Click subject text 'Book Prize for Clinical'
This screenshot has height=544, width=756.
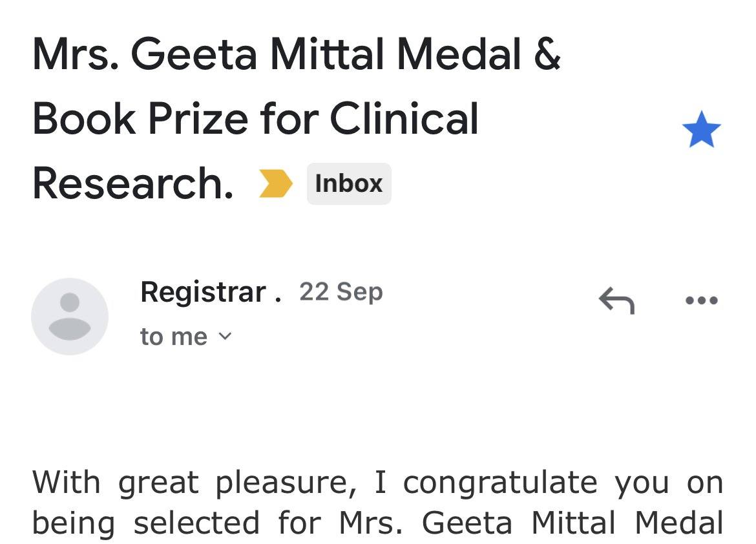click(255, 119)
